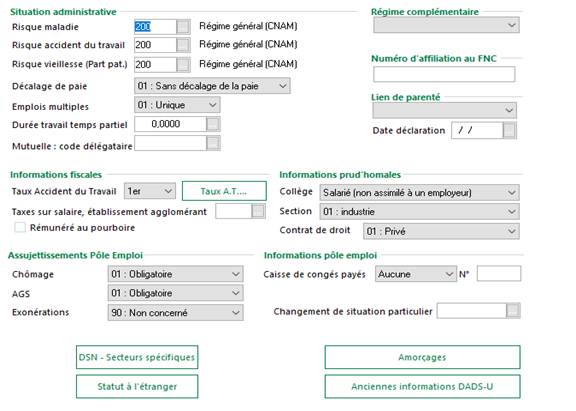The image size is (576, 411).
Task: Tick the Rémunéré au pourboire checkbox
Action: (20, 227)
